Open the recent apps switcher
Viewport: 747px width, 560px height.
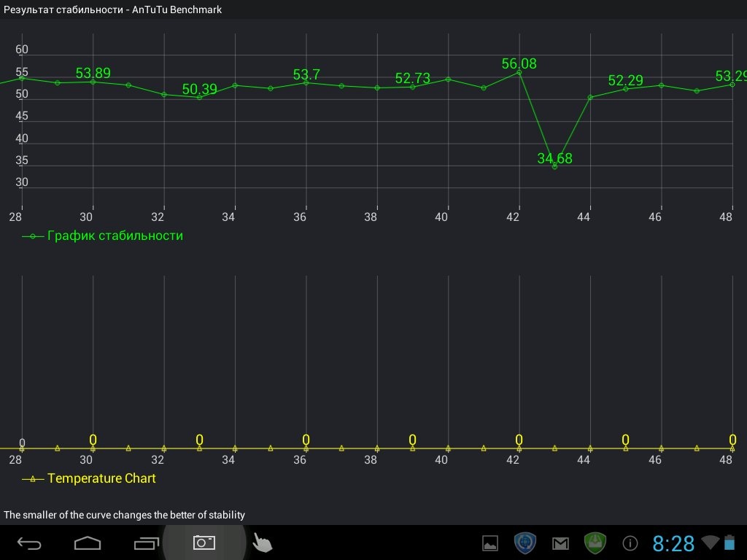pyautogui.click(x=146, y=543)
